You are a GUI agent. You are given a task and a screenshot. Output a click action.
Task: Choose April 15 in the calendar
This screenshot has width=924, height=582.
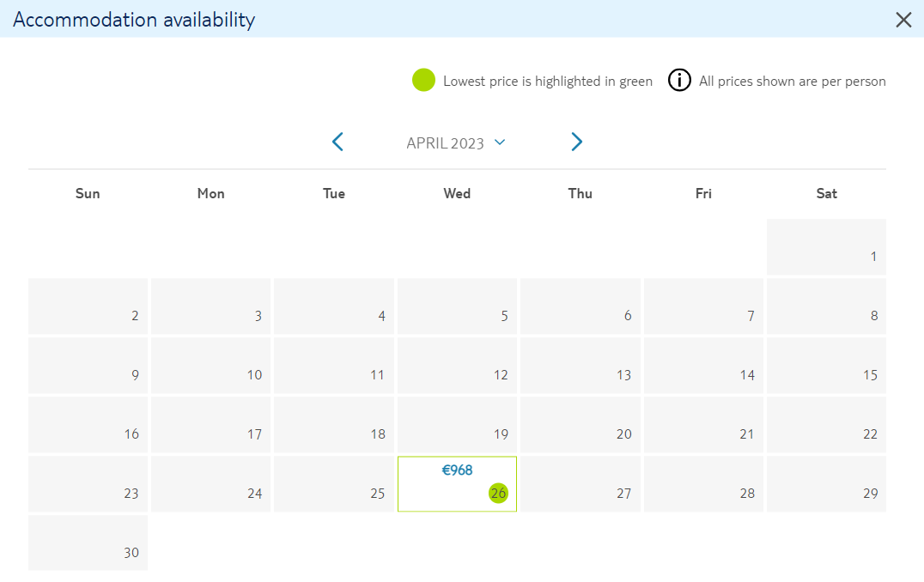(826, 365)
